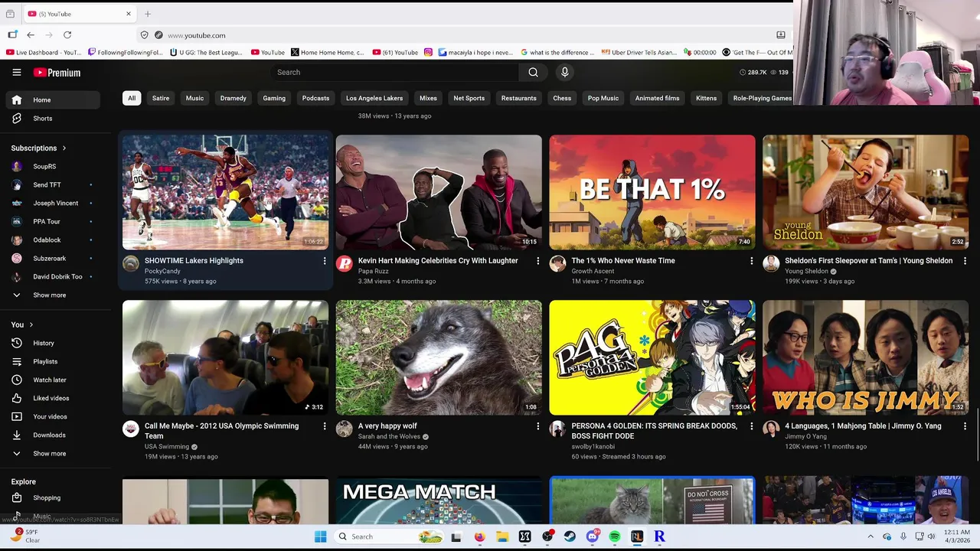This screenshot has height=551, width=980.
Task: Open options menu for The 1% video
Action: 751,261
